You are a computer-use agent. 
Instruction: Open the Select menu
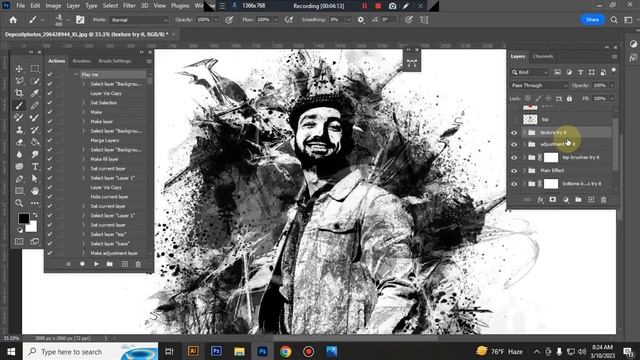[x=110, y=6]
